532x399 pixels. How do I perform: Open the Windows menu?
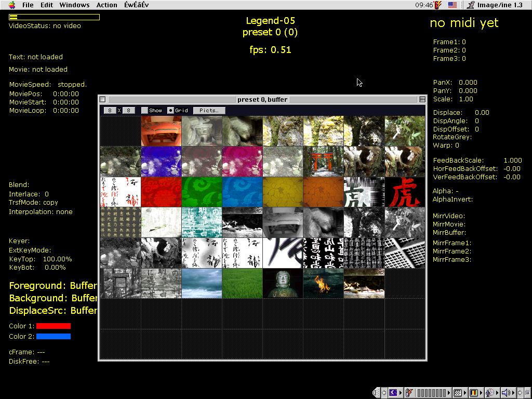[x=74, y=5]
